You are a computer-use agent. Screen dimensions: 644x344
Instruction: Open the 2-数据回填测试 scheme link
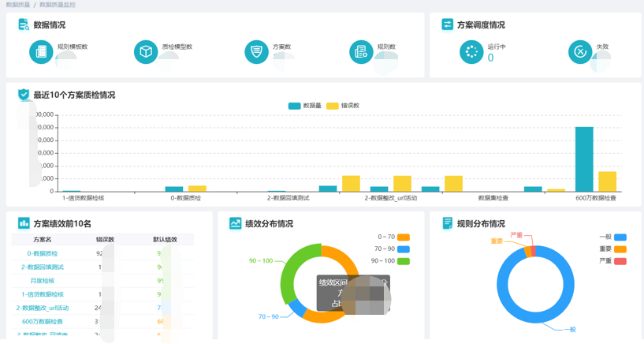click(x=43, y=267)
